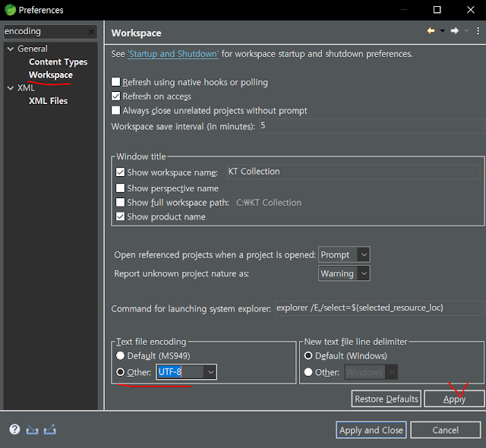
Task: Click the import preferences icon
Action: coord(32,430)
